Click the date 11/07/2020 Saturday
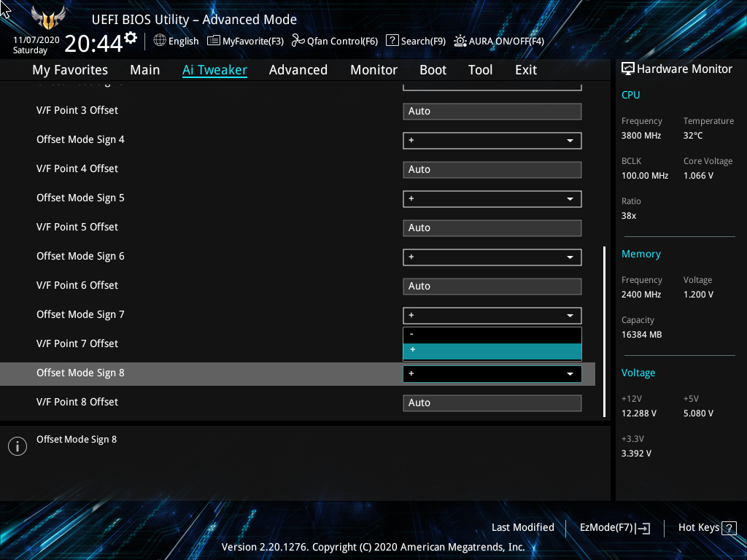 36,45
